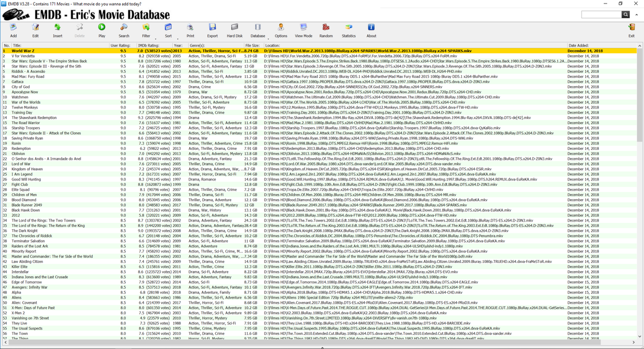Select the Gattaca movie row
Viewport: 644px width, 349px height.
point(319,81)
